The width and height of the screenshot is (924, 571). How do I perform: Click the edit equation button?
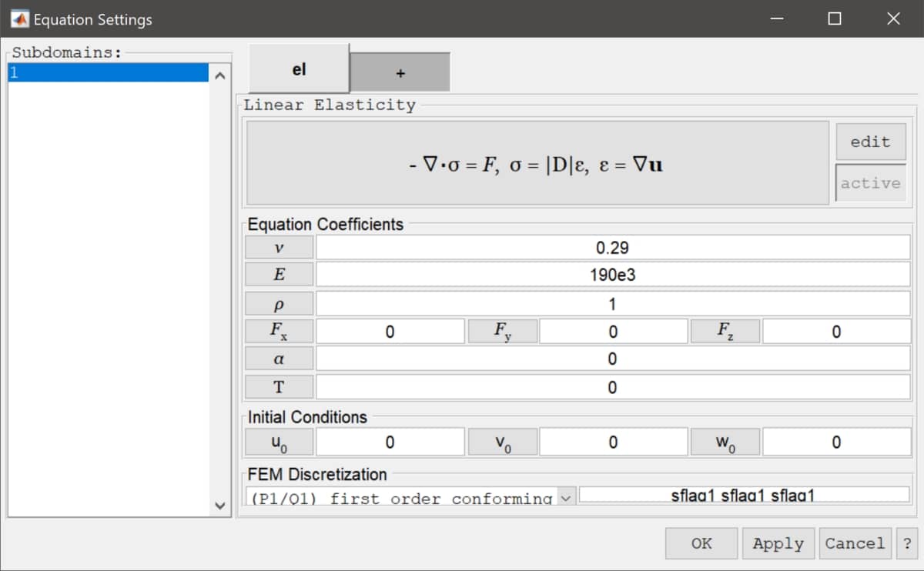[870, 142]
